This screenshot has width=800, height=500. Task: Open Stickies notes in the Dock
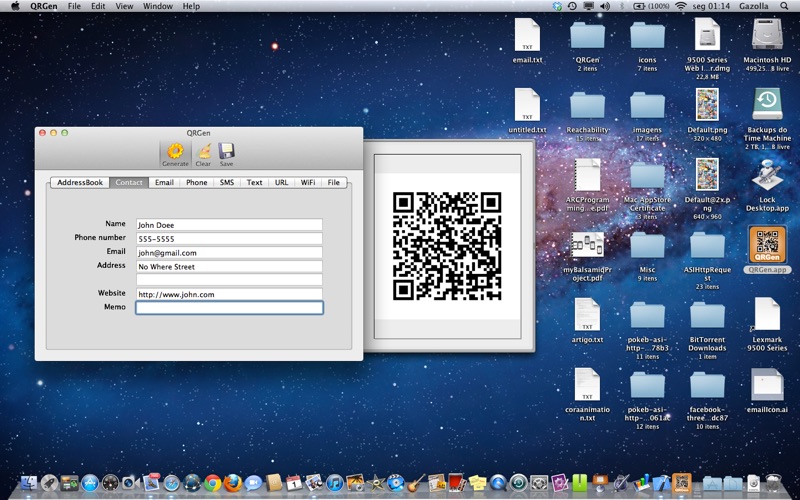coord(478,483)
